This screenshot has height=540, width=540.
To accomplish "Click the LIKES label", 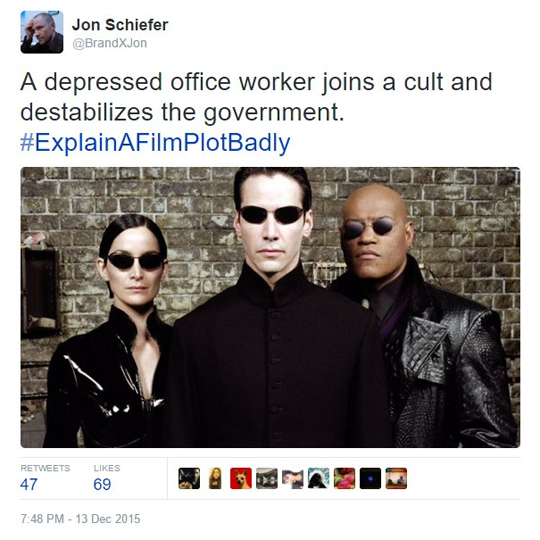I will 107,468.
